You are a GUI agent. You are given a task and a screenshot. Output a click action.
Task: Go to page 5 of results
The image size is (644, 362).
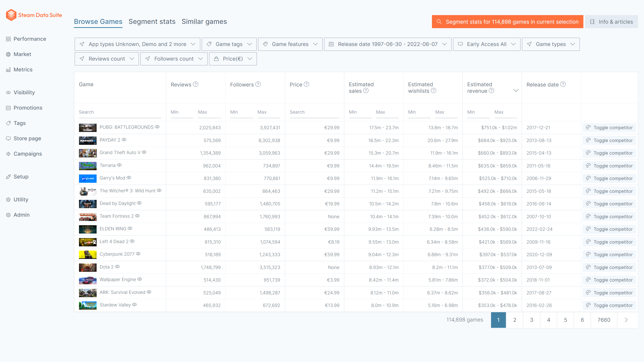pyautogui.click(x=566, y=320)
